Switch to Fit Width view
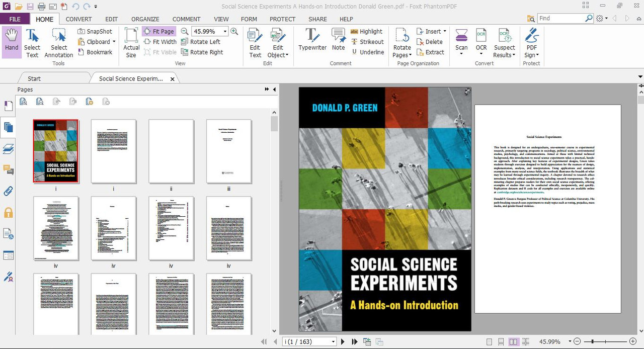Image resolution: width=644 pixels, height=349 pixels. point(160,42)
